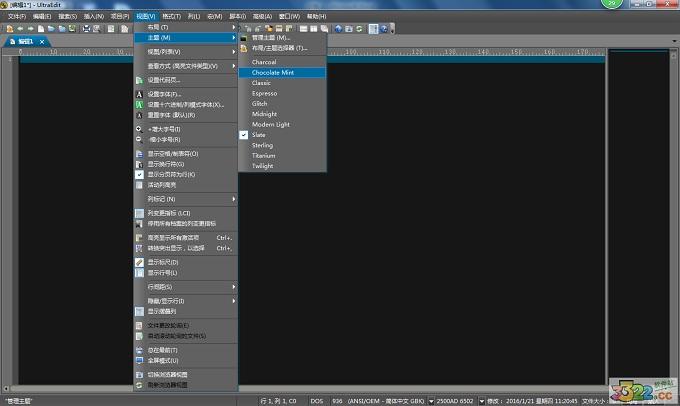Viewport: 680px width, 406px height.
Task: Select the Espresso theme
Action: click(282, 93)
